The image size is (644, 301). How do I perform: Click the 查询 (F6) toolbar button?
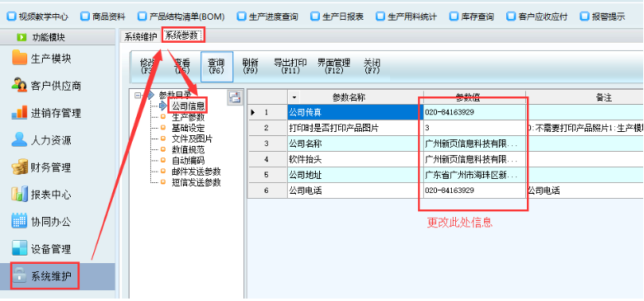coord(216,67)
